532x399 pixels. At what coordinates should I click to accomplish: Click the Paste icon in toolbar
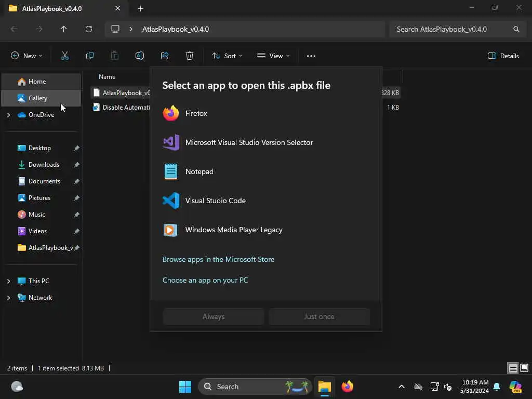coord(115,56)
